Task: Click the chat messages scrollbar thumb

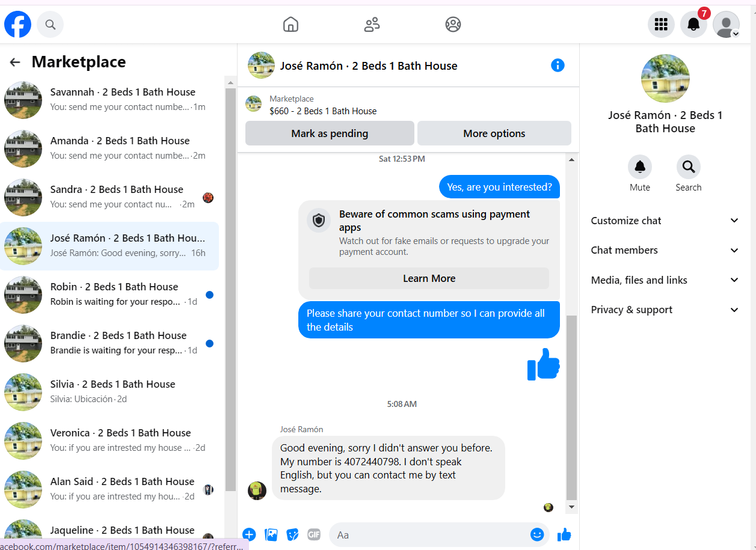Action: (x=571, y=408)
